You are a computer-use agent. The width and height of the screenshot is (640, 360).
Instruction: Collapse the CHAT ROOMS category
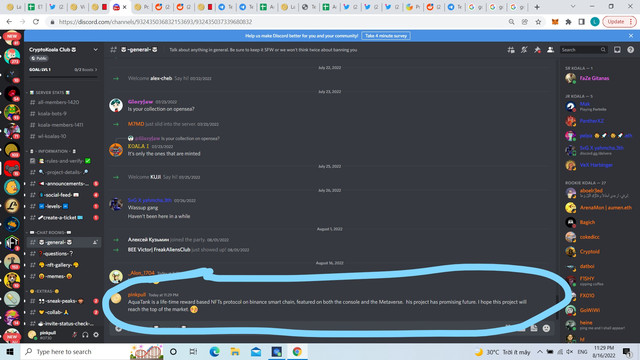coord(50,232)
